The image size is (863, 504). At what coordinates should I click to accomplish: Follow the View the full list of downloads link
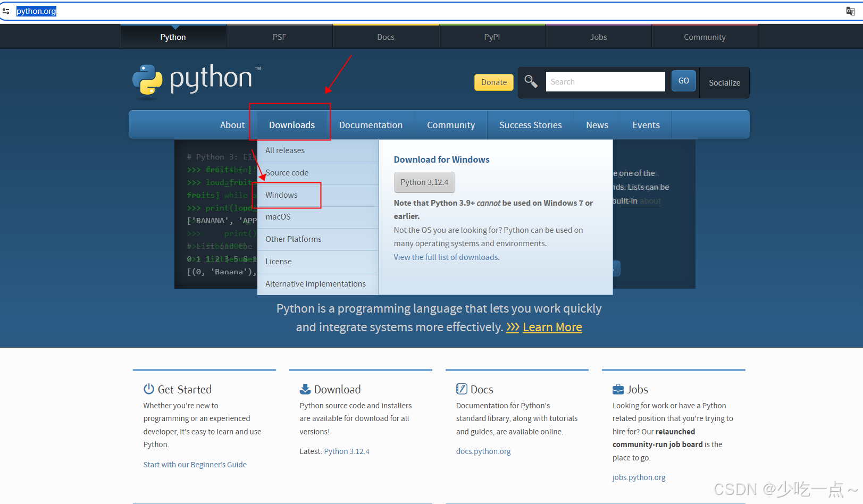[x=447, y=257]
